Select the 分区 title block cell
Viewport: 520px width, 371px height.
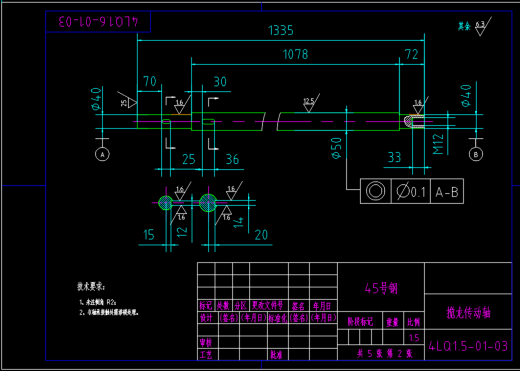pos(240,306)
